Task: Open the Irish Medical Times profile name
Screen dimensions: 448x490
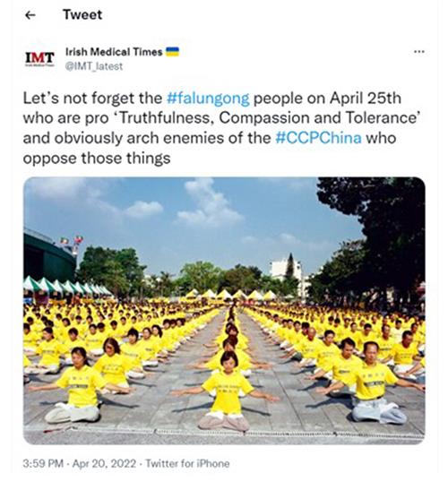Action: click(x=114, y=52)
